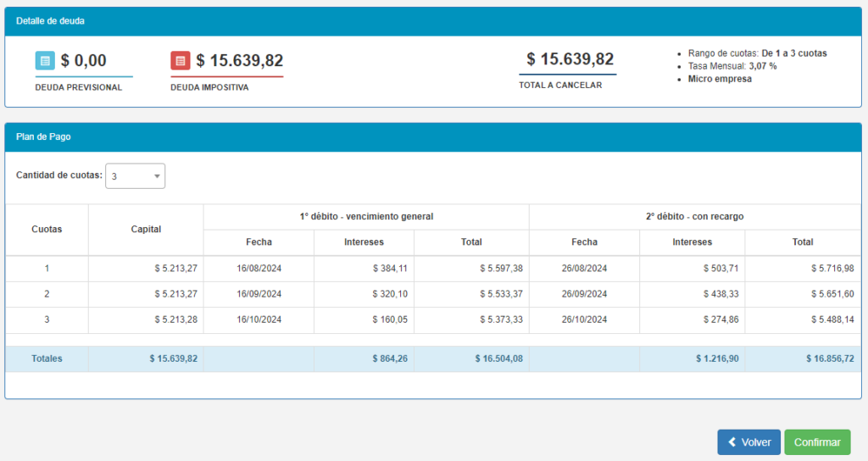Click the 1° débito - vencimiento general header
Viewport: 868px width, 461px height.
[366, 217]
